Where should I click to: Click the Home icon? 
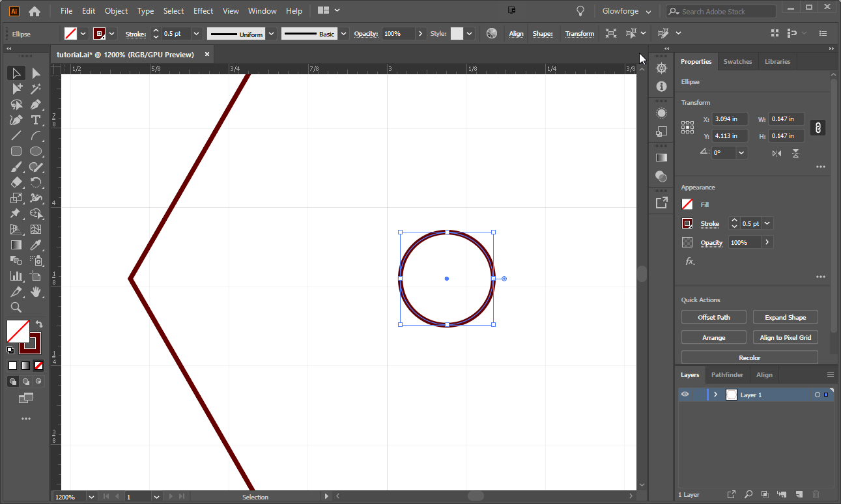(x=35, y=11)
